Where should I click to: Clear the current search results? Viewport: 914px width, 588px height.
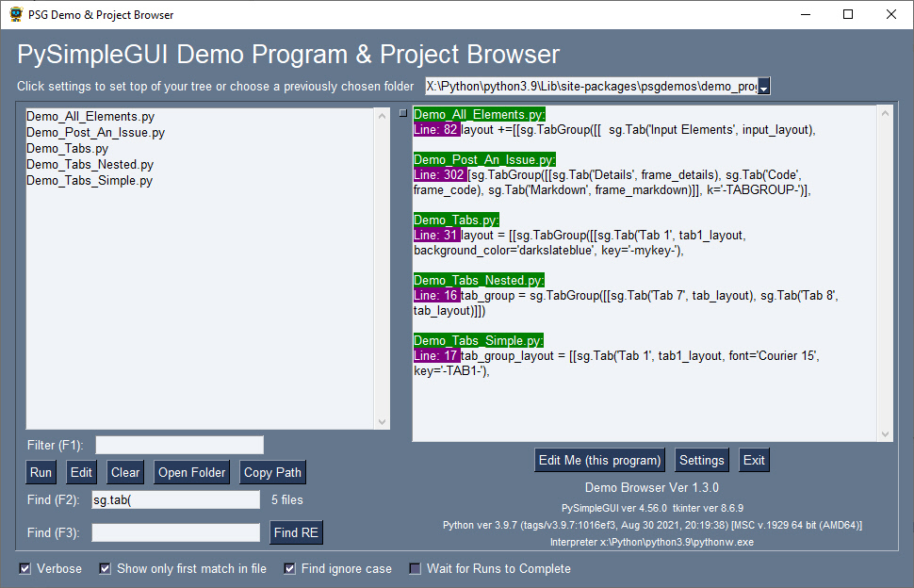coord(124,471)
